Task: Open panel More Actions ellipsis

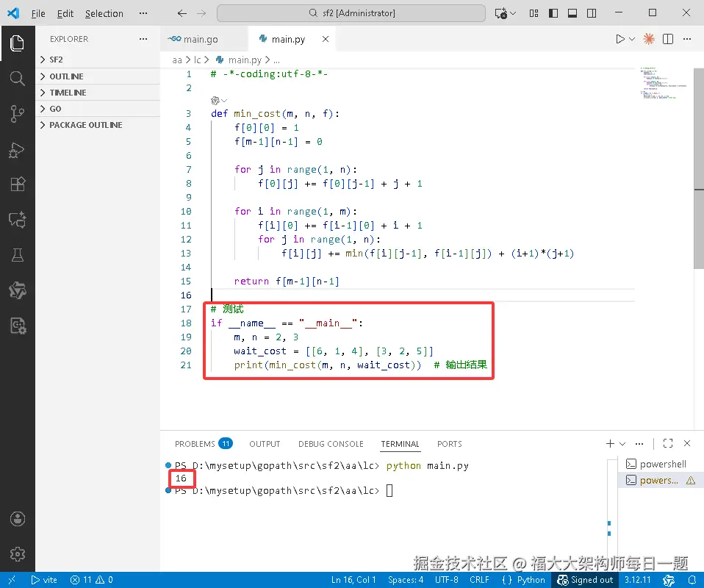Action: [x=639, y=443]
